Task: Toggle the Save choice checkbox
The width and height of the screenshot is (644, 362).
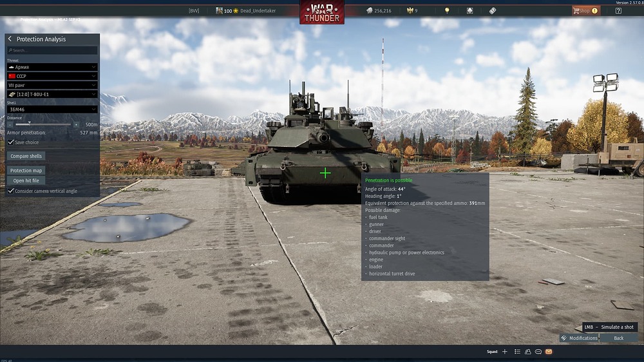Action: (x=11, y=142)
